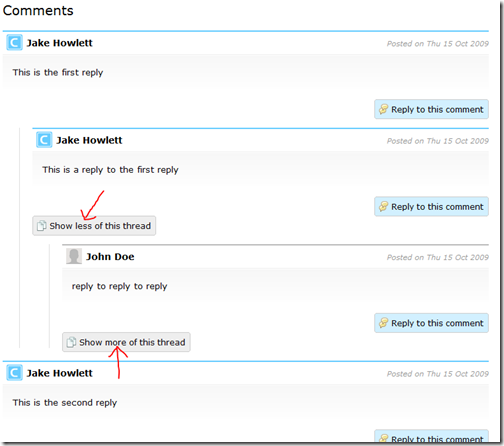Click chat bubble icon in second Reply button
The height and width of the screenshot is (446, 504).
pyautogui.click(x=384, y=206)
